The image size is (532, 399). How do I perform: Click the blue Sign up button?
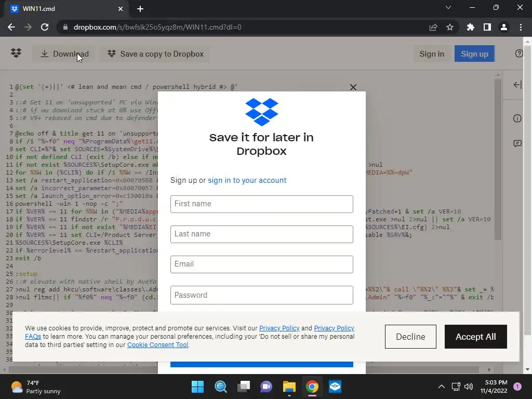[474, 54]
